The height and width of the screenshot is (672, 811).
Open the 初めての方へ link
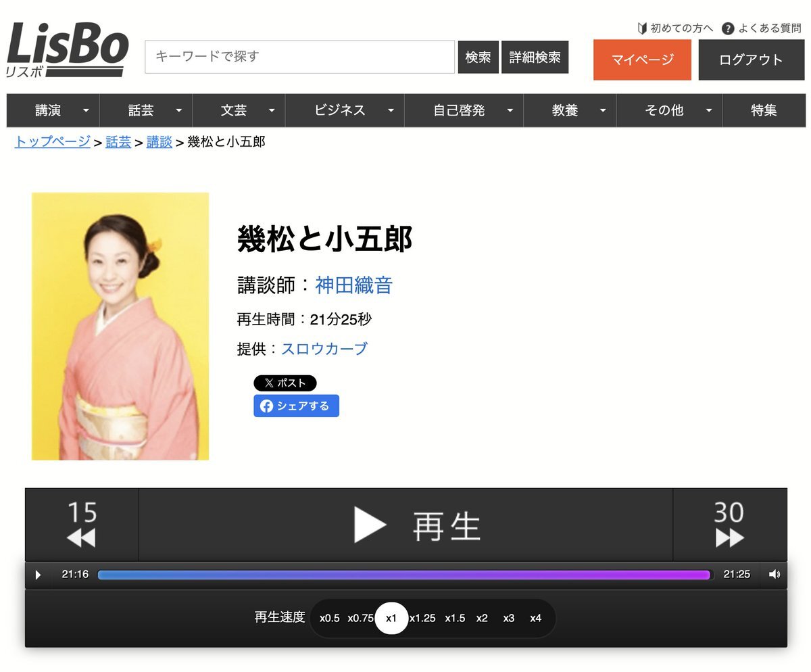click(x=682, y=28)
